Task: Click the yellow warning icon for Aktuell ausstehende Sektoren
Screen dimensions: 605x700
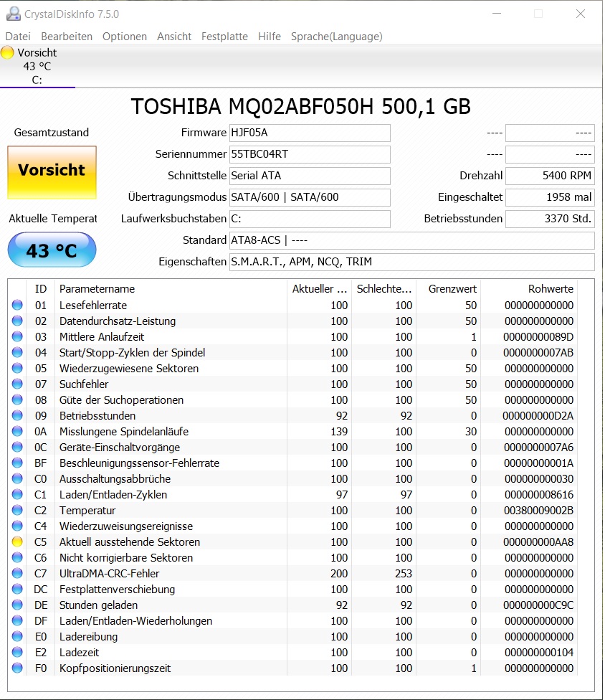Action: click(17, 541)
